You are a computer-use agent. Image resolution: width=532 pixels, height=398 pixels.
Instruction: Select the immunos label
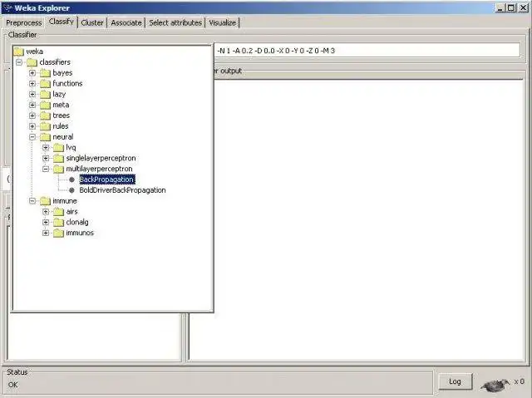[80, 233]
